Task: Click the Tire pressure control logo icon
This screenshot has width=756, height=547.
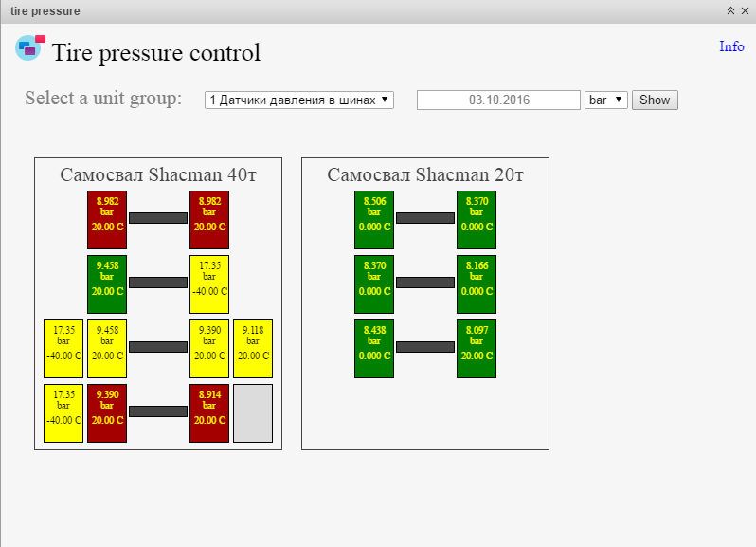Action: pyautogui.click(x=29, y=48)
